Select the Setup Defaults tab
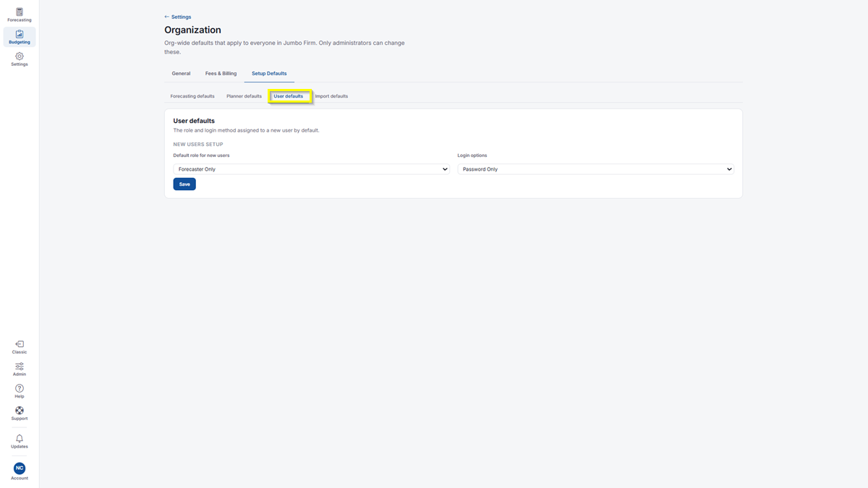Viewport: 868px width, 488px height. [269, 74]
